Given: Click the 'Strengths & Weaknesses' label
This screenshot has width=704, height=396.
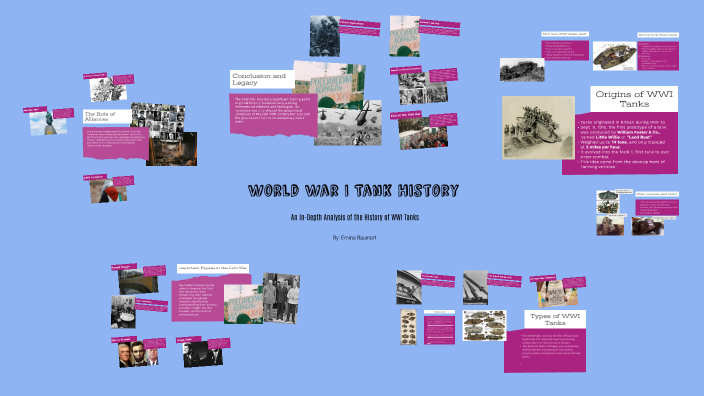Looking at the screenshot, I should 658,35.
